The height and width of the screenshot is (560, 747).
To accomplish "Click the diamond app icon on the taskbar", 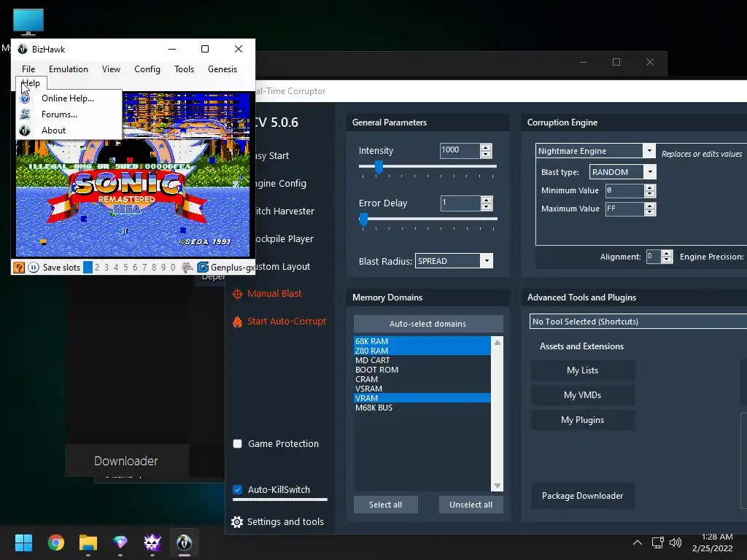I will [x=120, y=542].
